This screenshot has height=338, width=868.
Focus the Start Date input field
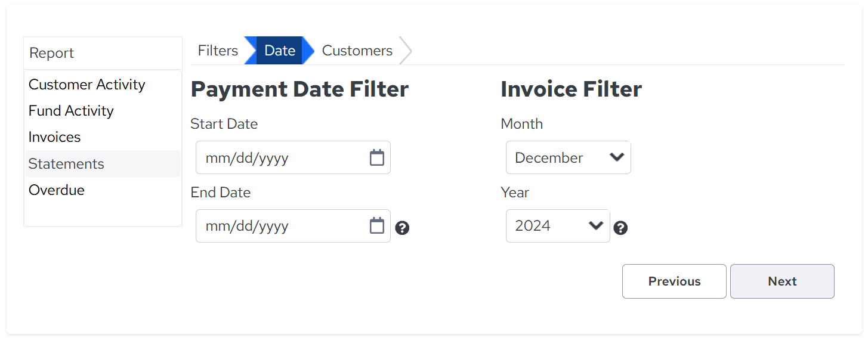293,157
